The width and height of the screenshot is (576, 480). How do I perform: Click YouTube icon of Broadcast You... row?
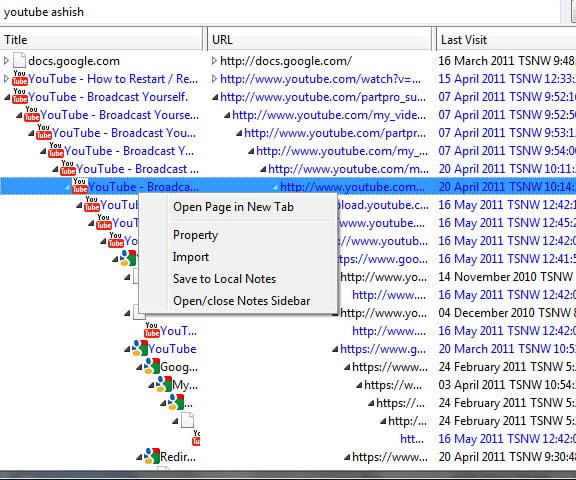pyautogui.click(x=44, y=132)
